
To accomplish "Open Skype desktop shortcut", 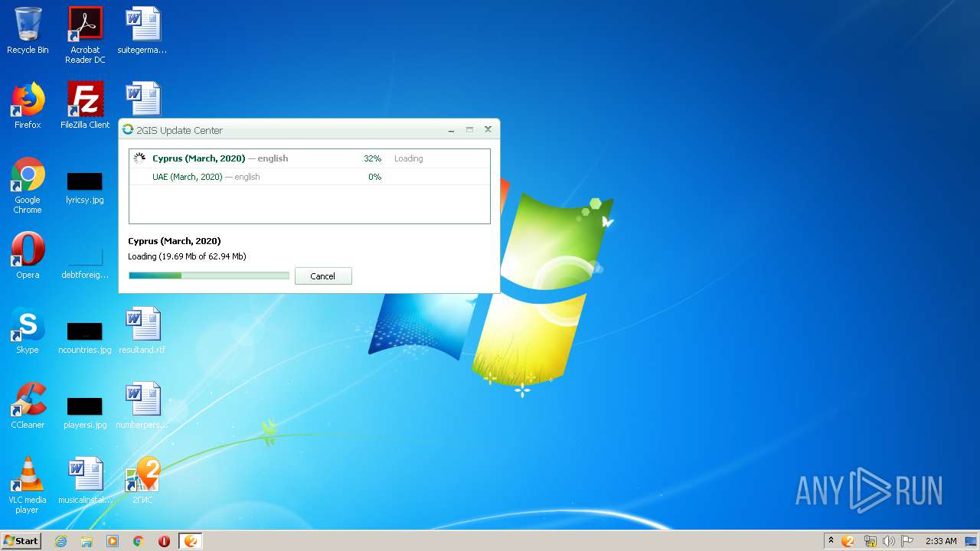I will coord(28,331).
